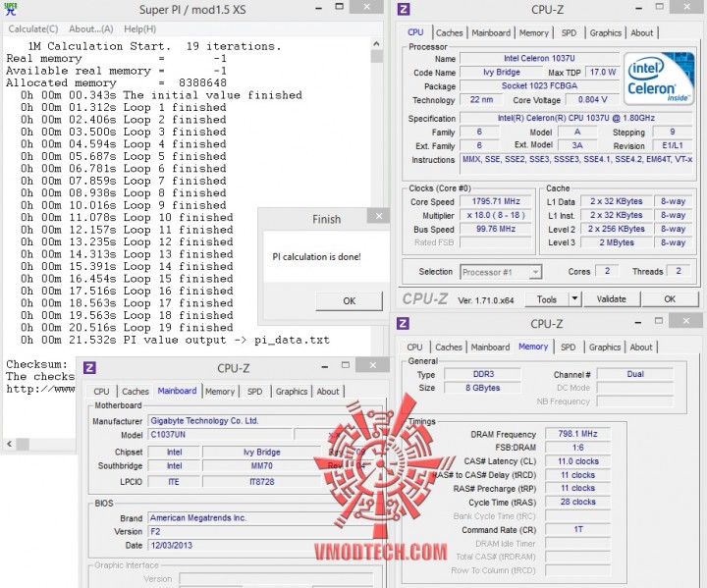
Task: Select the About tab in the Mainboard CPU-Z window
Action: [328, 392]
